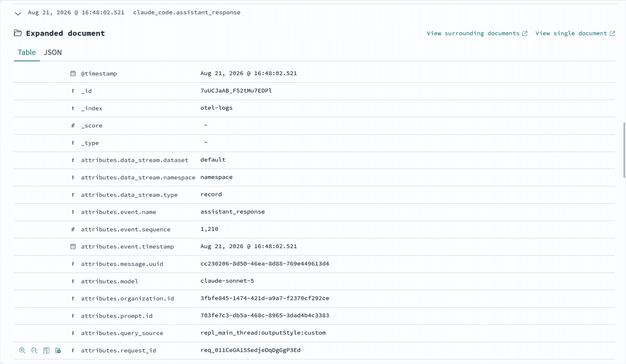Click the page vertical scrollbar thumb
Image resolution: width=626 pixels, height=364 pixels.
(x=624, y=150)
